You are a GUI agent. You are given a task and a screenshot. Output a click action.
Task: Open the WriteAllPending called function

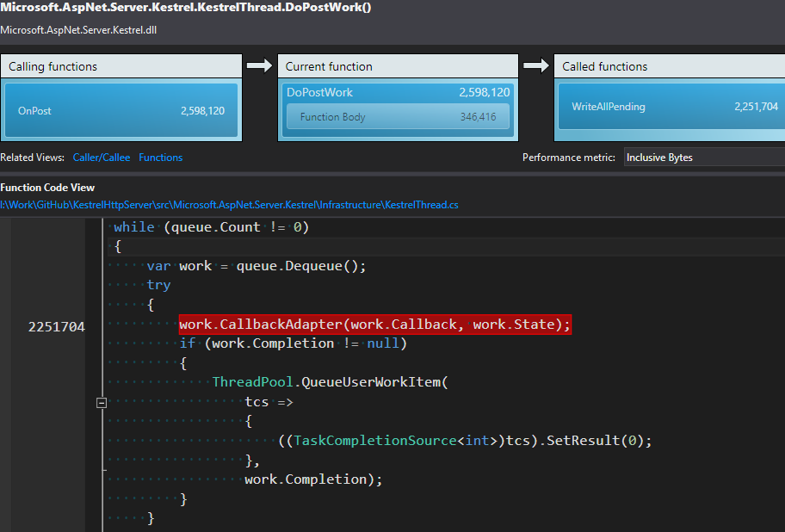pyautogui.click(x=671, y=107)
